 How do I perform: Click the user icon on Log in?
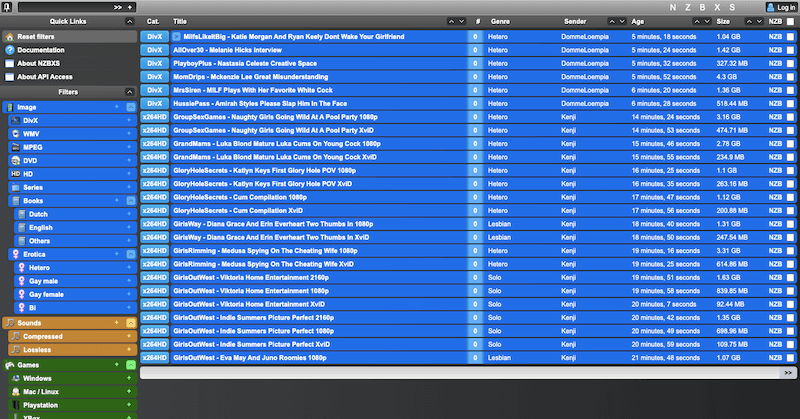click(x=769, y=7)
